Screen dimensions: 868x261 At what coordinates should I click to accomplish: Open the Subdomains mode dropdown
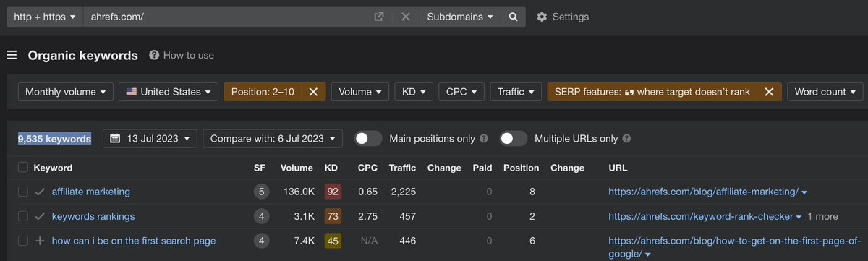point(461,17)
